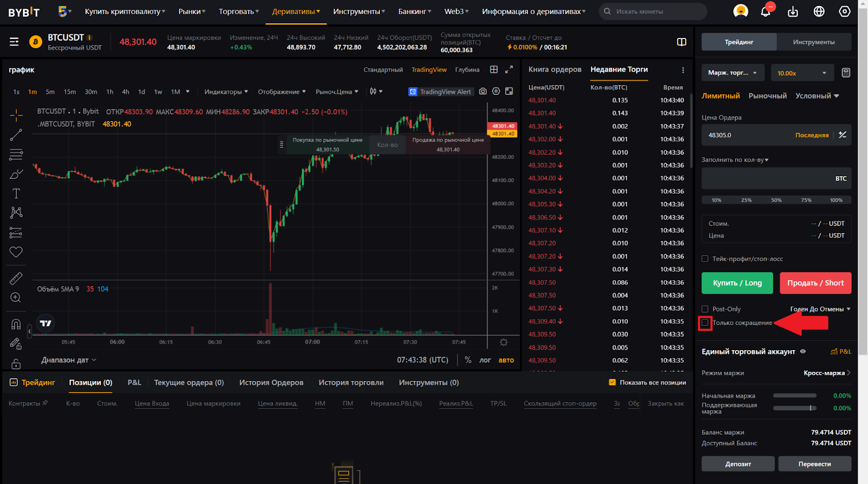Click the TradingView logo on chart
Viewport: 868px width, 484px height.
(46, 323)
